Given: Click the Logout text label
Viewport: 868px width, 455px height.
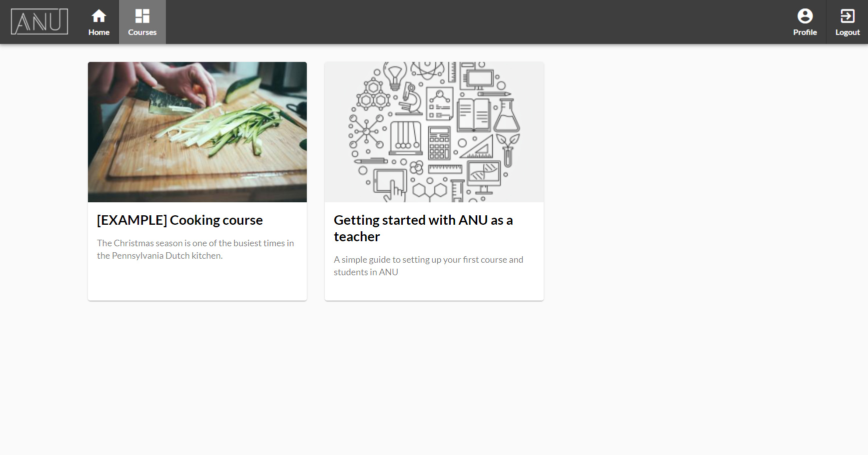Looking at the screenshot, I should (x=848, y=32).
